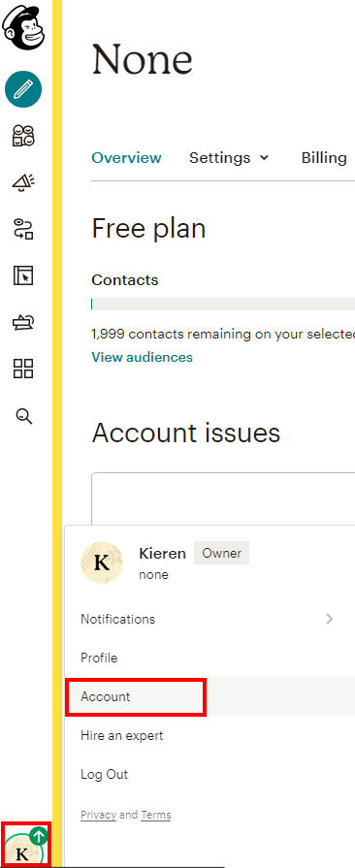Open the View audiences link
Viewport: 355px width, 868px height.
142,357
